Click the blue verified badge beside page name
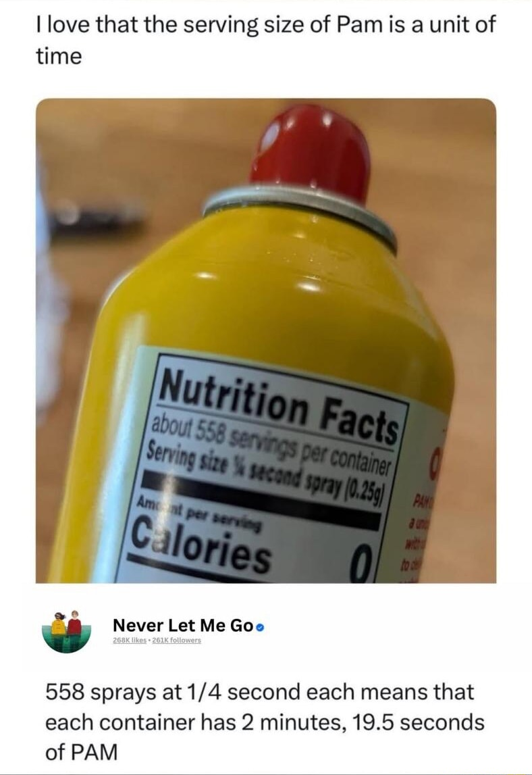This screenshot has width=532, height=775. tap(261, 627)
